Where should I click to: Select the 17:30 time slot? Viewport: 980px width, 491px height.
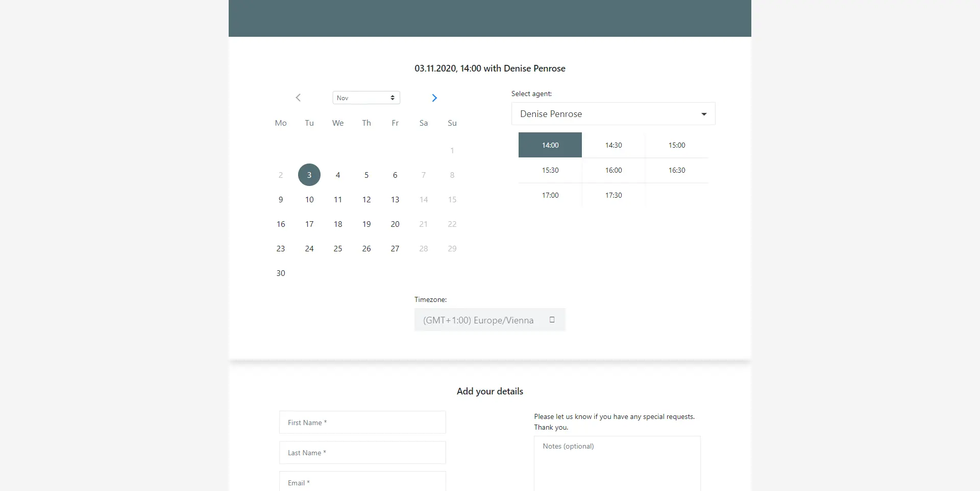614,195
